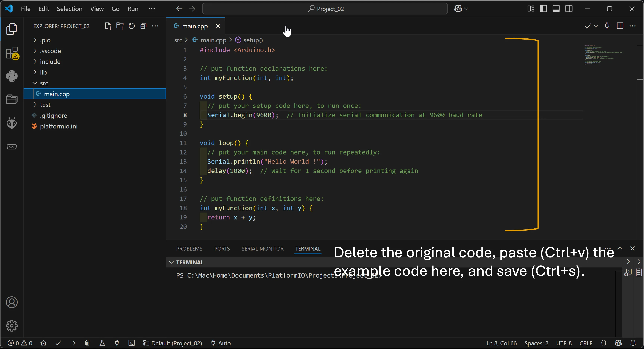
Task: Expand the .pio folder
Action: click(x=94, y=40)
